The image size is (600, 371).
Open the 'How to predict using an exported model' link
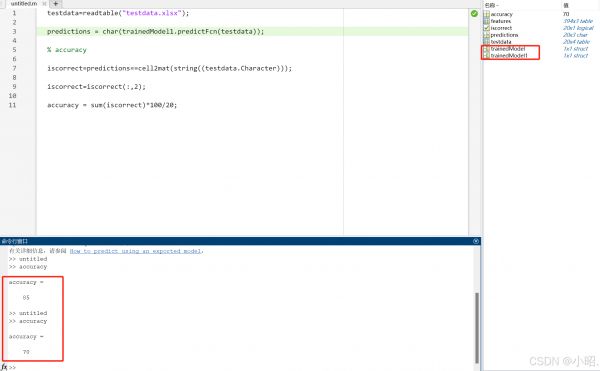point(136,251)
